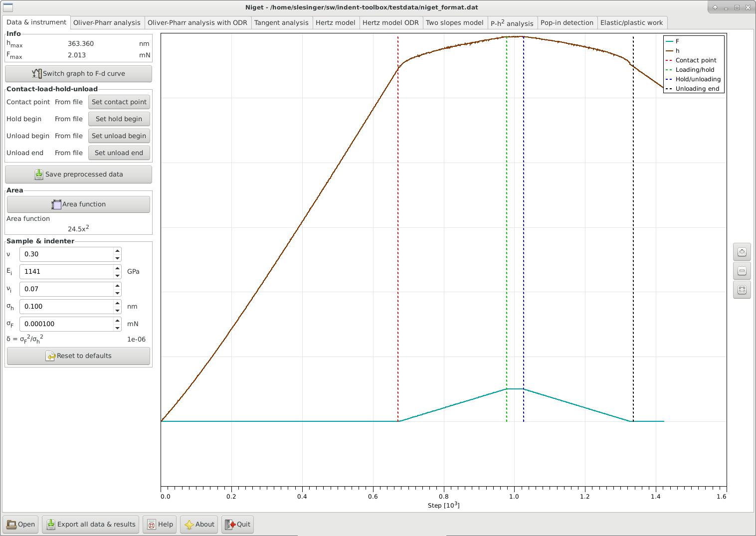Click the black Unloading end dashed line
Screen dimensions: 756x536
pyautogui.click(x=633, y=229)
